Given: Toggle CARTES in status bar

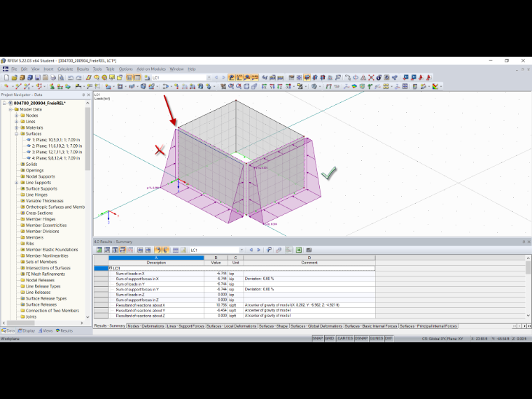Looking at the screenshot, I should (344, 339).
